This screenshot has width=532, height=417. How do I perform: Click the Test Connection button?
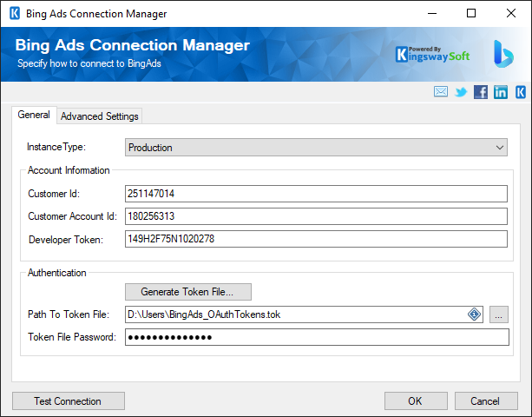pos(69,401)
